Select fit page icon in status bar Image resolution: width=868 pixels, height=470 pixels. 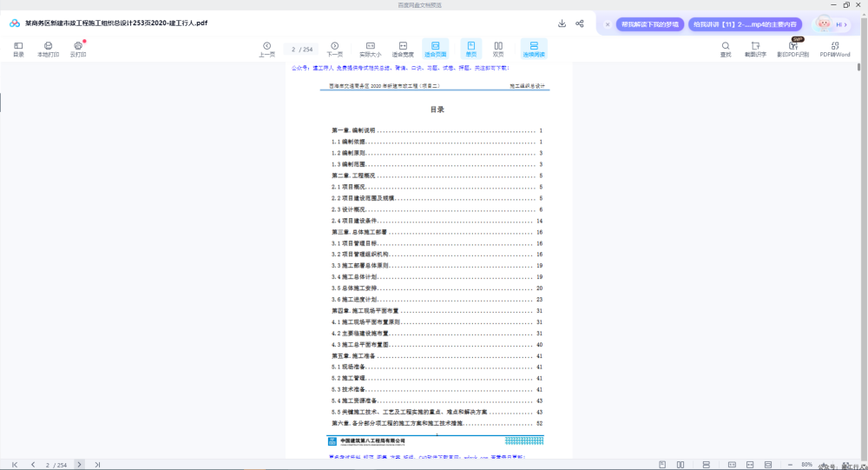(768, 465)
